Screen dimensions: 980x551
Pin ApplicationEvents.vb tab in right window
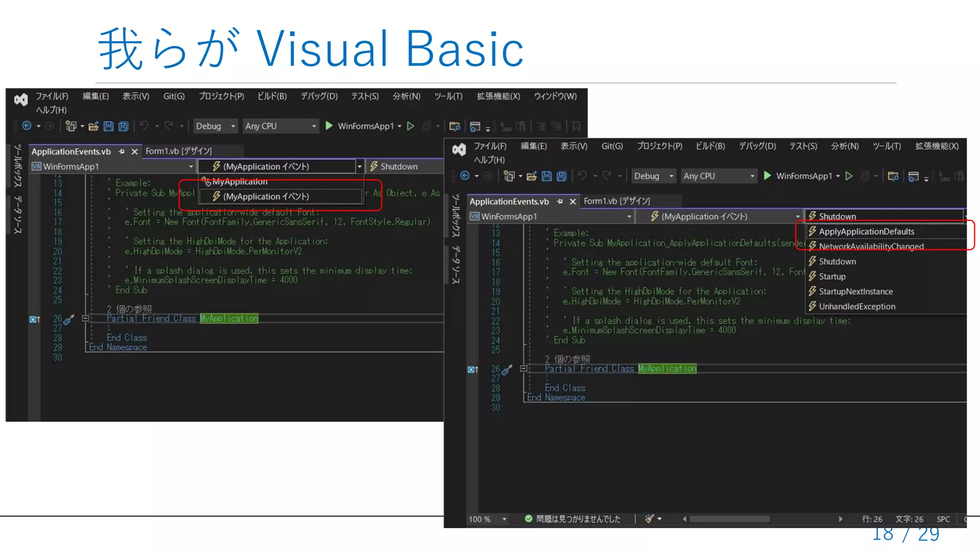(x=560, y=202)
